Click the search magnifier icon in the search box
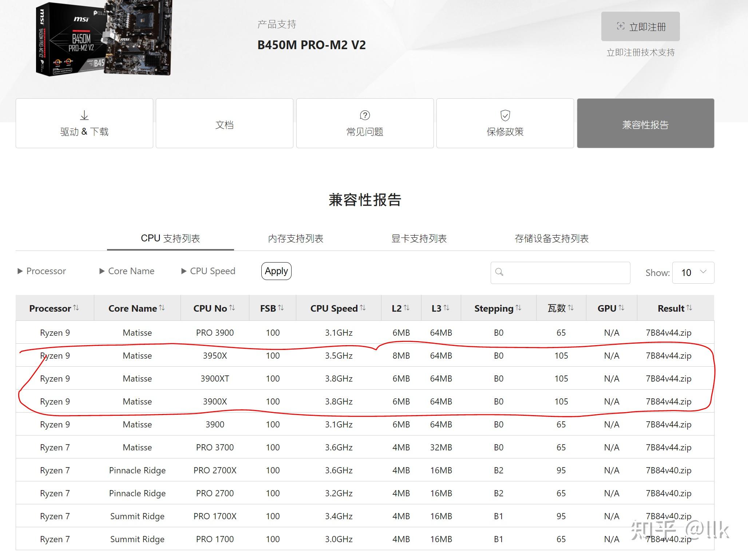748x560 pixels. [499, 272]
